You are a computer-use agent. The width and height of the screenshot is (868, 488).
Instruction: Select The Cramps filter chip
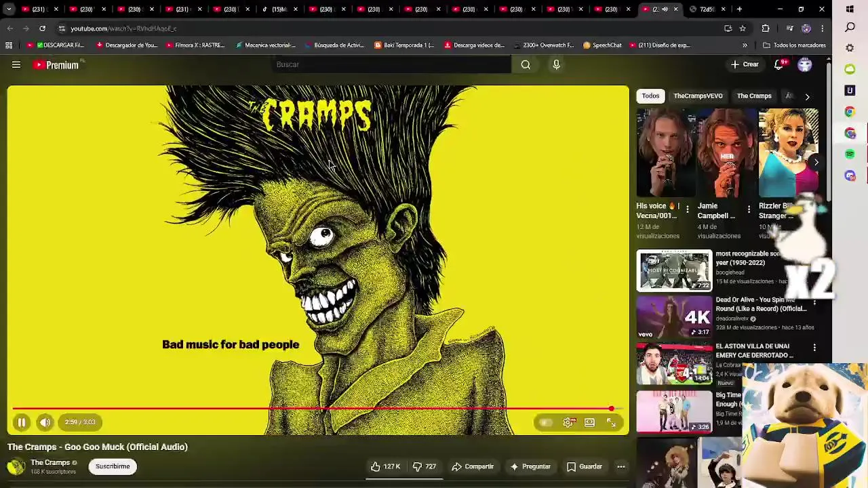[754, 96]
